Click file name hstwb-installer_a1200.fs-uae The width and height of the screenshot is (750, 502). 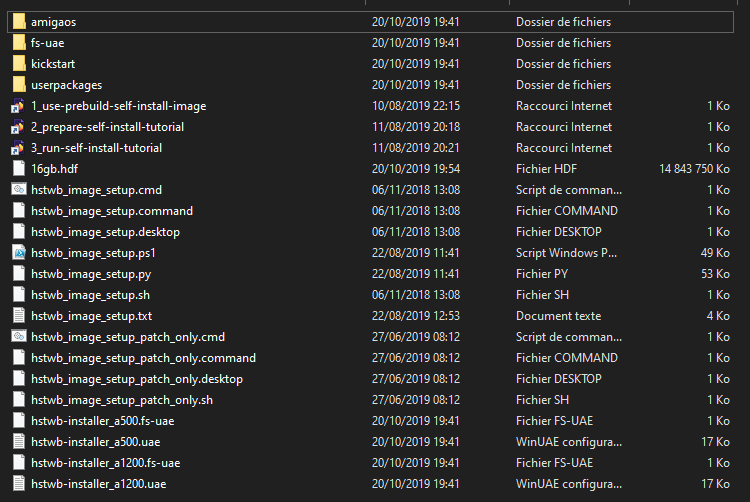click(106, 463)
